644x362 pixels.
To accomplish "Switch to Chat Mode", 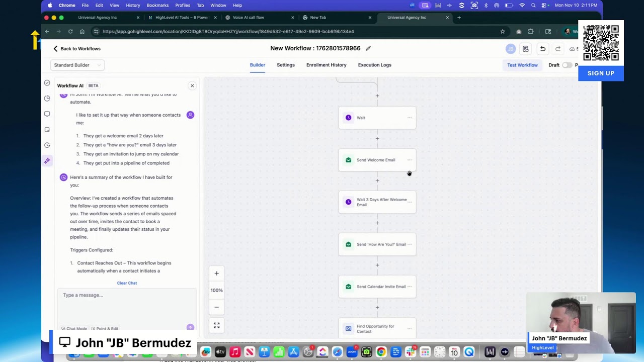I will coord(74,328).
